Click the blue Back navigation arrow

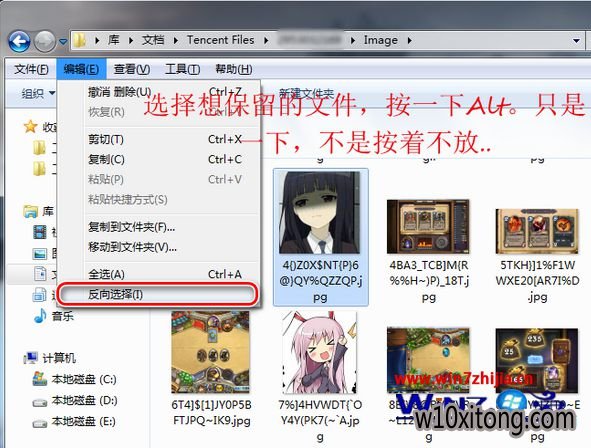[x=19, y=41]
